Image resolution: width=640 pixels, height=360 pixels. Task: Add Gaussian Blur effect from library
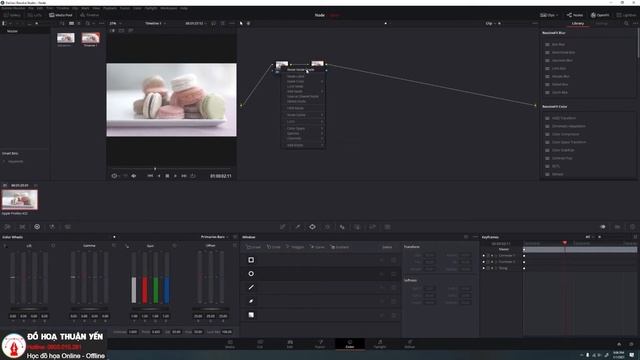[562, 60]
